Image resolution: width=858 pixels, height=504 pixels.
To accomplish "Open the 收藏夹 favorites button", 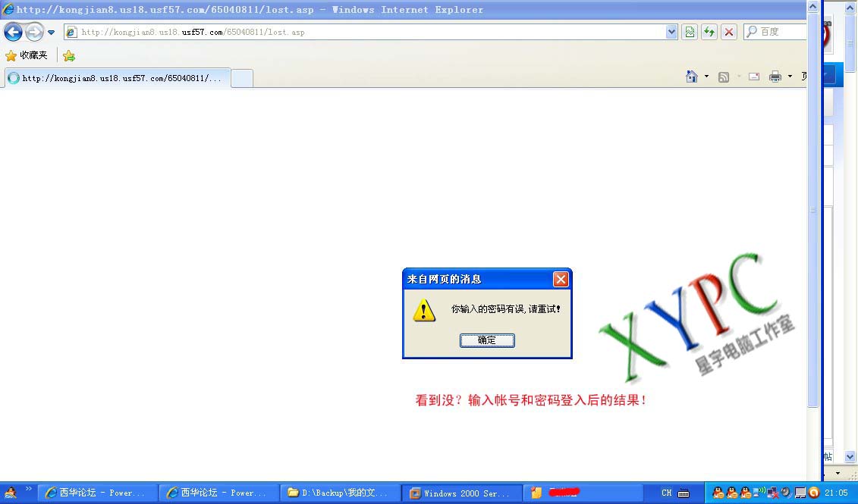I will (27, 55).
